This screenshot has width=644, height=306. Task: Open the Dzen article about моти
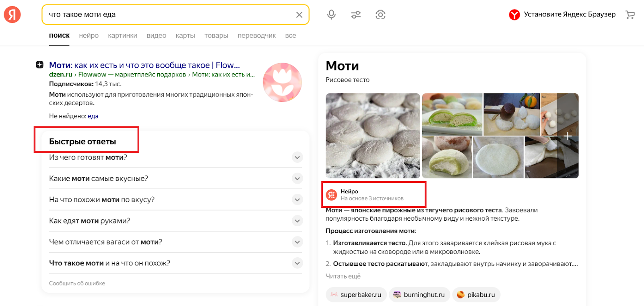coord(144,65)
